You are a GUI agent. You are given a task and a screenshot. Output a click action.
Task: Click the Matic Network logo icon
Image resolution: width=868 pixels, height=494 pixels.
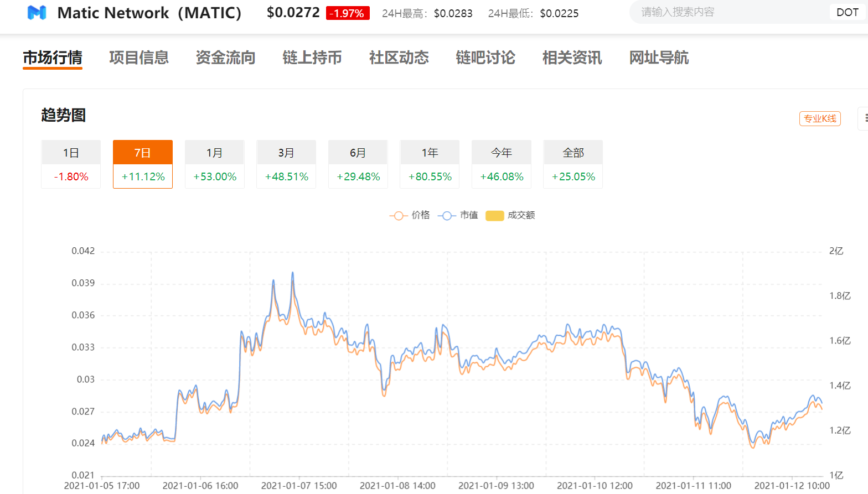[37, 12]
